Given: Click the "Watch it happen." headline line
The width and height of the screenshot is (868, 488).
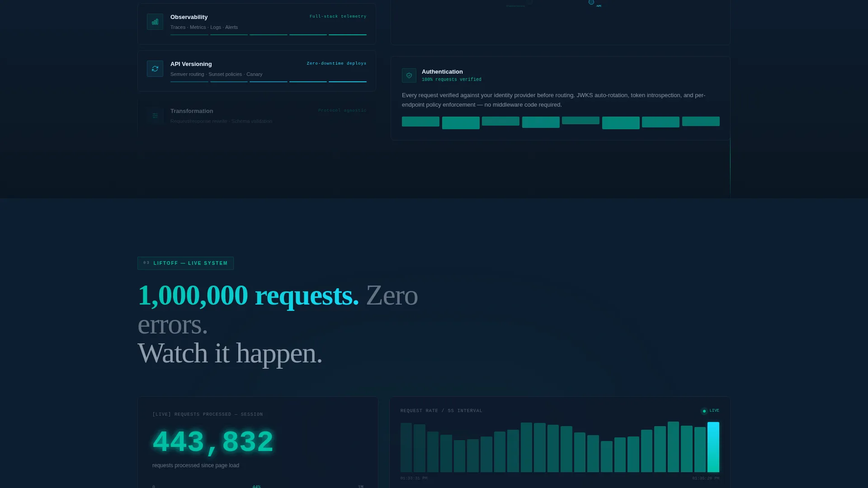Looking at the screenshot, I should (x=230, y=353).
